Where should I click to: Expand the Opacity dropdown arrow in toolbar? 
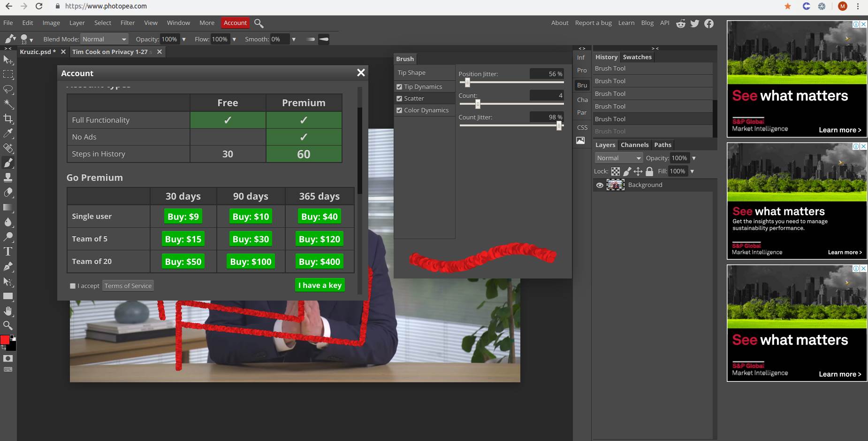[184, 39]
